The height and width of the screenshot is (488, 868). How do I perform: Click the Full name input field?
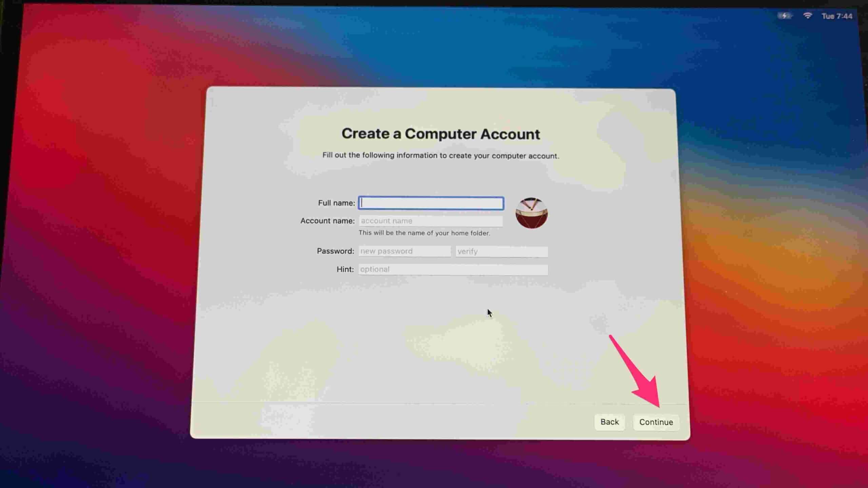pyautogui.click(x=431, y=203)
